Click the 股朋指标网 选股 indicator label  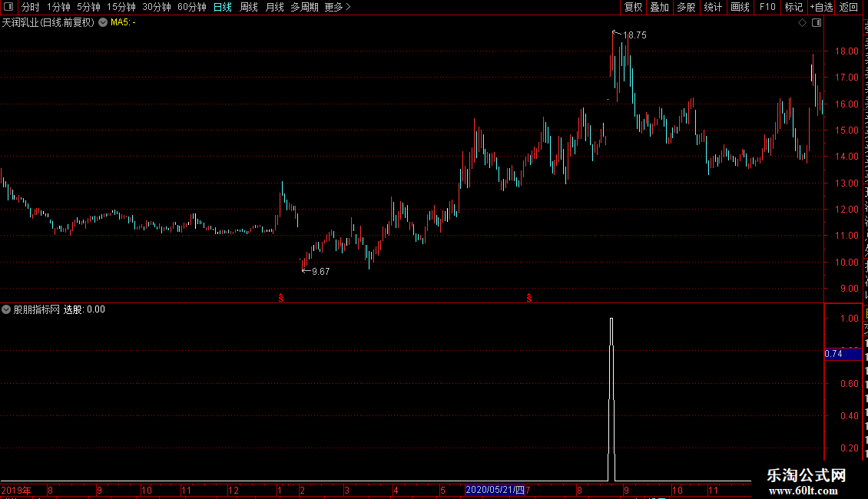pos(59,309)
